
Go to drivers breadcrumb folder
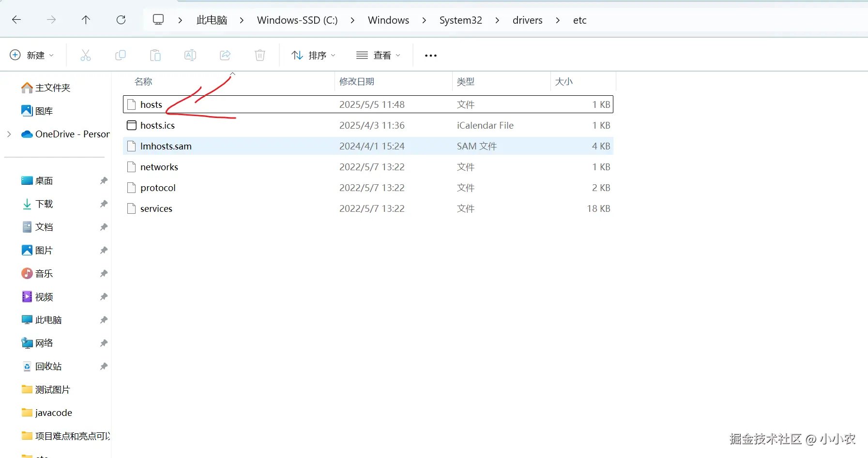[x=528, y=20]
